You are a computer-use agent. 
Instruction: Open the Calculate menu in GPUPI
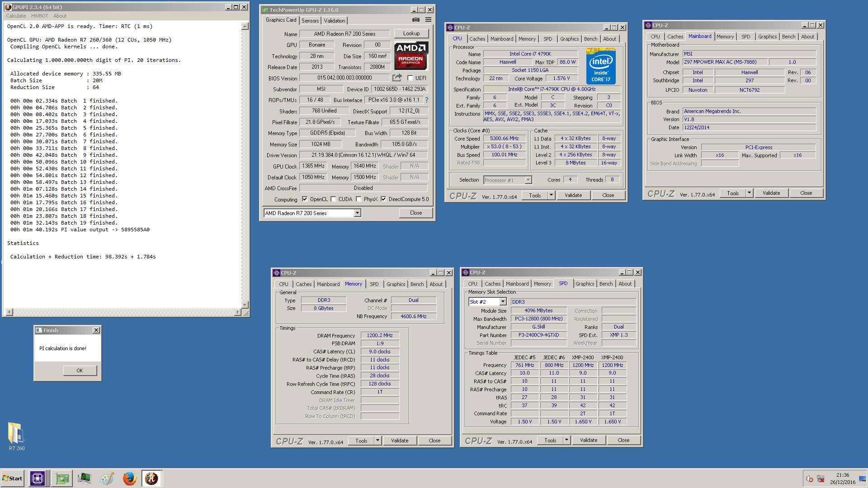[16, 16]
